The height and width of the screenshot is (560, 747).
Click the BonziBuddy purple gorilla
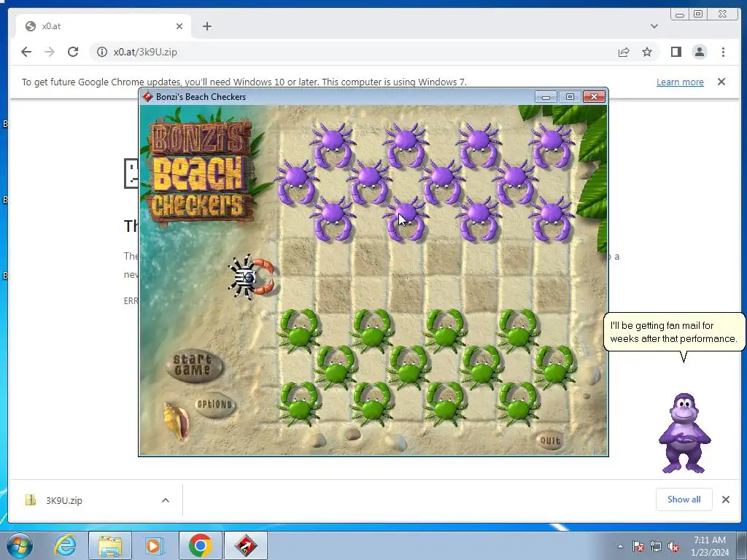point(684,433)
